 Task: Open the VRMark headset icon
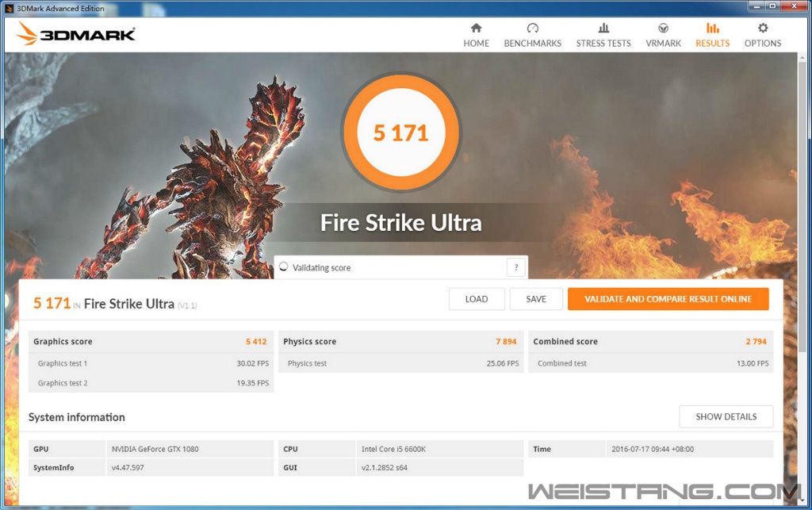(x=663, y=28)
